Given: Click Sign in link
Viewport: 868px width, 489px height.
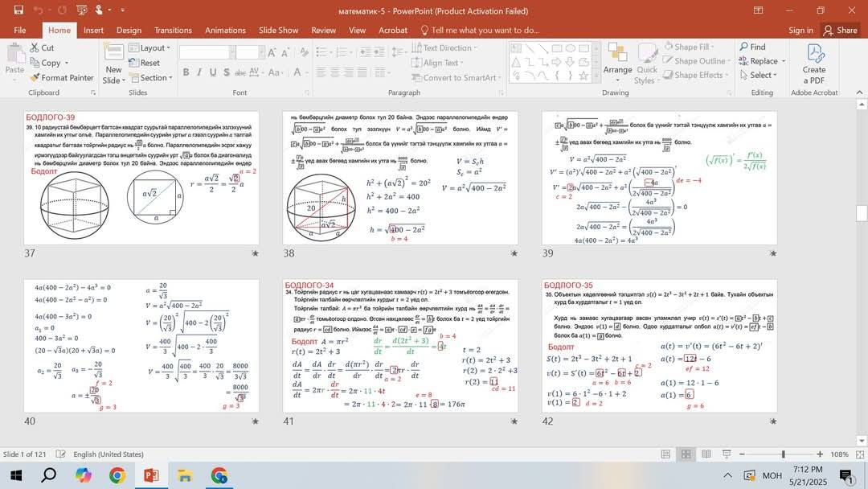Looking at the screenshot, I should 800,31.
